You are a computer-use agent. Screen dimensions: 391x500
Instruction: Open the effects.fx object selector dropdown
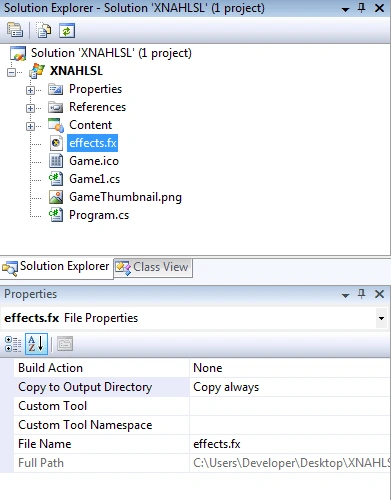click(381, 318)
